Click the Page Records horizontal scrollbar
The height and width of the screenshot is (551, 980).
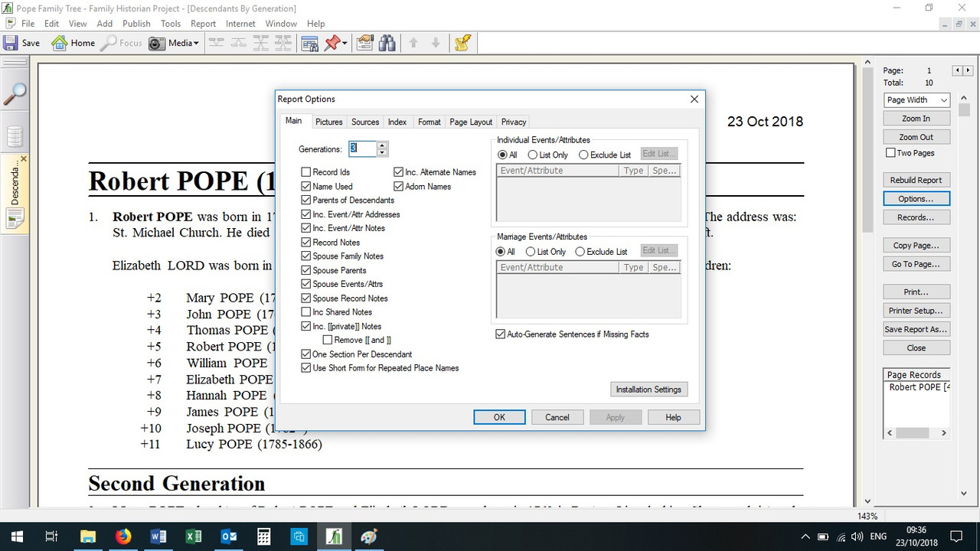tap(916, 433)
